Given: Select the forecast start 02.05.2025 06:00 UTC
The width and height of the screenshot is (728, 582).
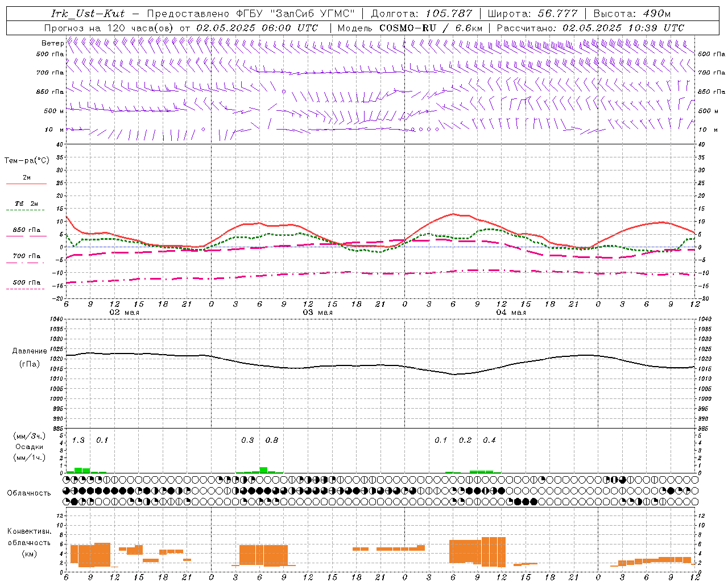Looking at the screenshot, I should 257,28.
